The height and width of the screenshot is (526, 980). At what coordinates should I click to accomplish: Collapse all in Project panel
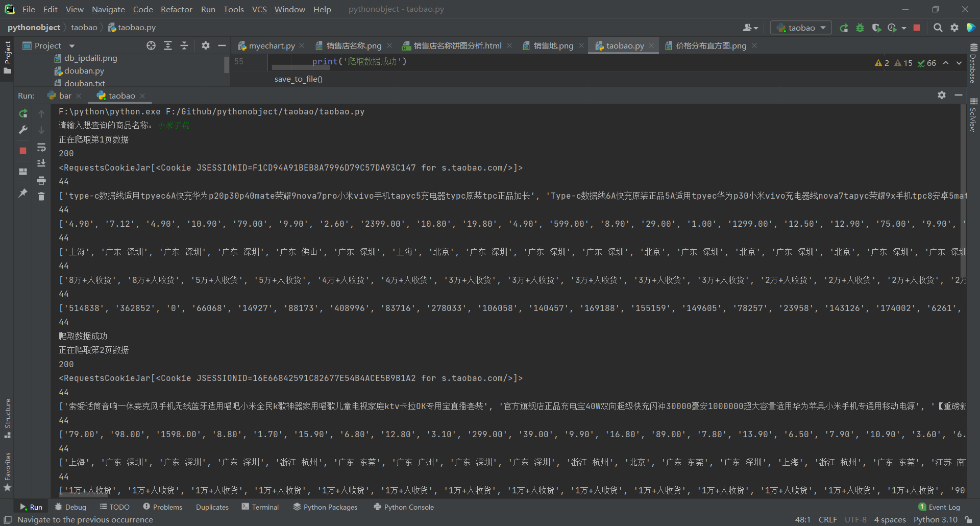coord(184,46)
